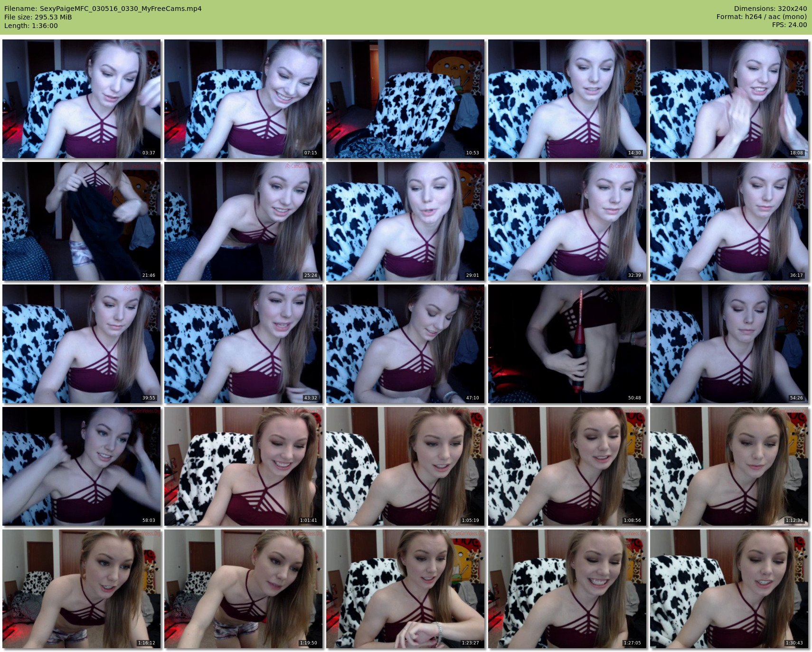This screenshot has height=652, width=812.
Task: Click the "Format: h264 / aac (mono)" line
Action: pos(762,17)
